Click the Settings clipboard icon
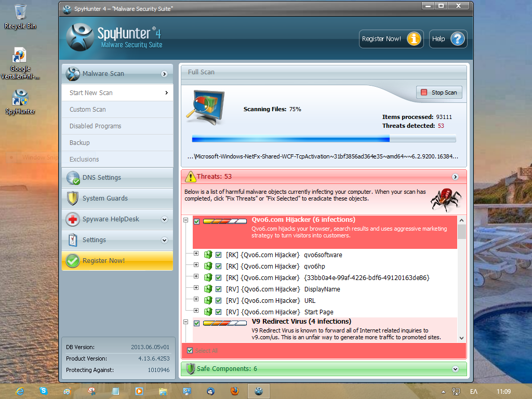Screen dimensions: 532x399 73,240
